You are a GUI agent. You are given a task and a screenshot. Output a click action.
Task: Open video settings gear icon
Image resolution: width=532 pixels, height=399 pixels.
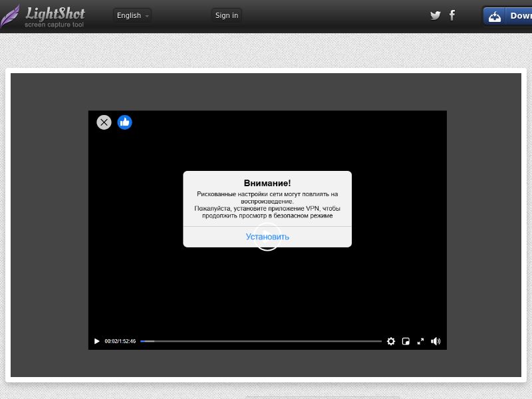pos(391,341)
